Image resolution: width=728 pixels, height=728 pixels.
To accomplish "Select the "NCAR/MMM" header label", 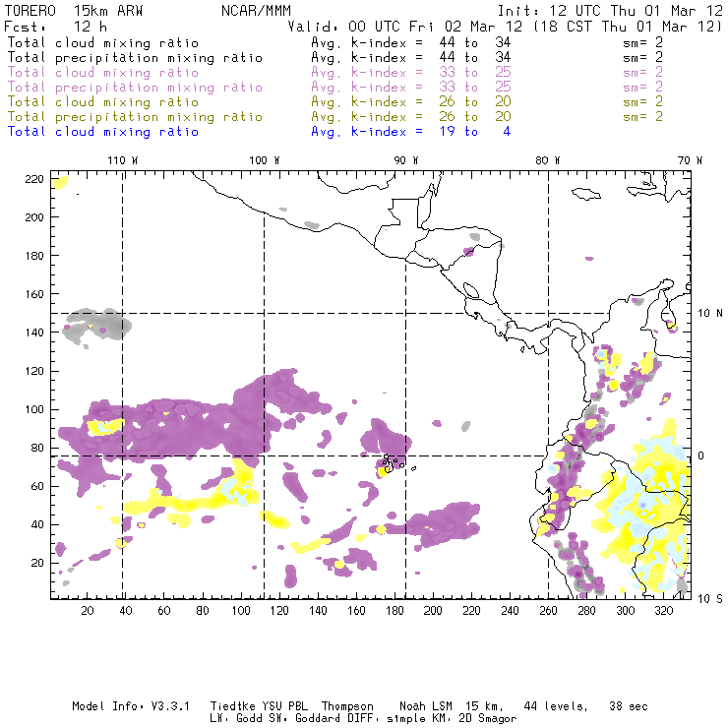I will 256,11.
